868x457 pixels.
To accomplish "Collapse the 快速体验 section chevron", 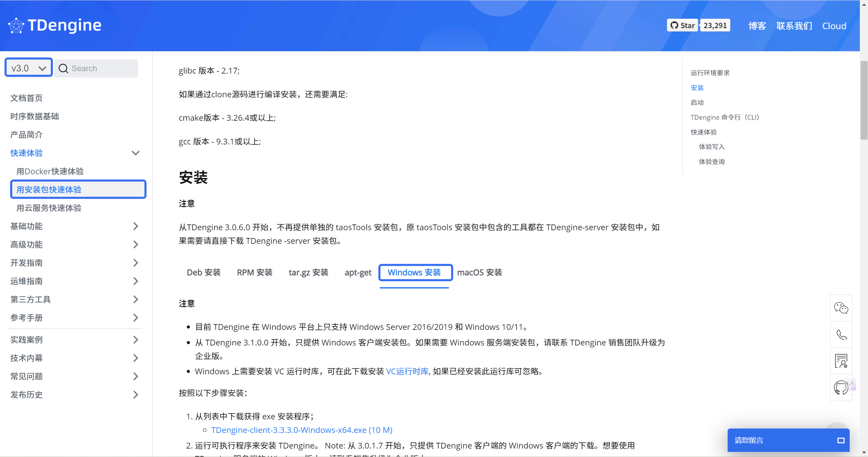I will coord(136,153).
